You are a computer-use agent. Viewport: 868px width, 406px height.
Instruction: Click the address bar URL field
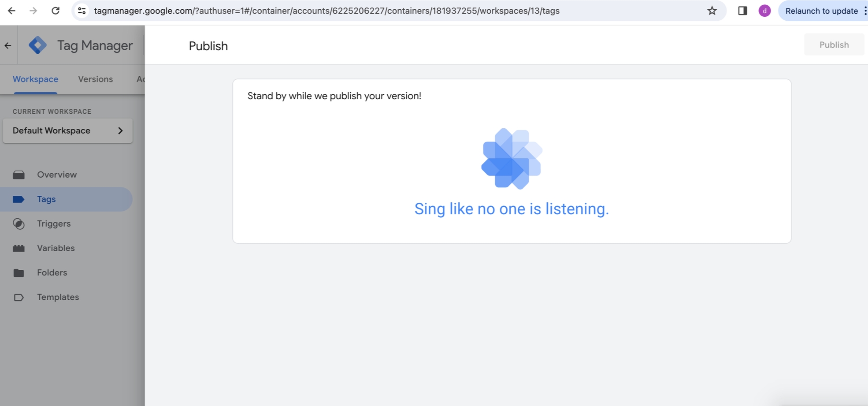326,11
